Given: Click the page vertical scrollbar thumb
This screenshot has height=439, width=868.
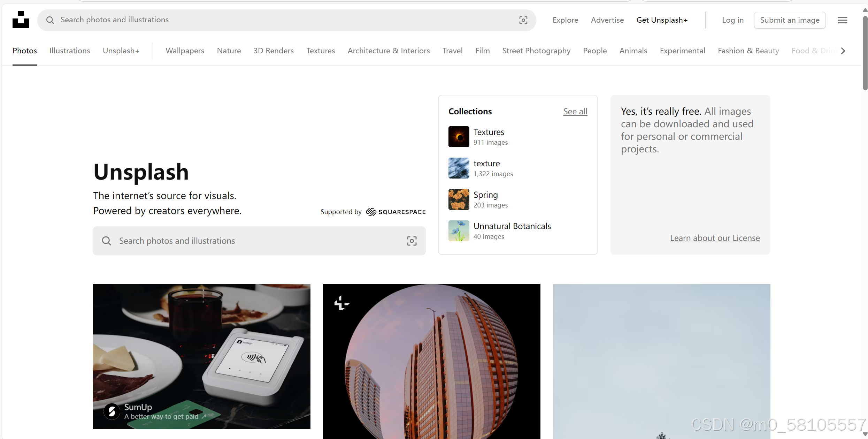Looking at the screenshot, I should pyautogui.click(x=865, y=52).
